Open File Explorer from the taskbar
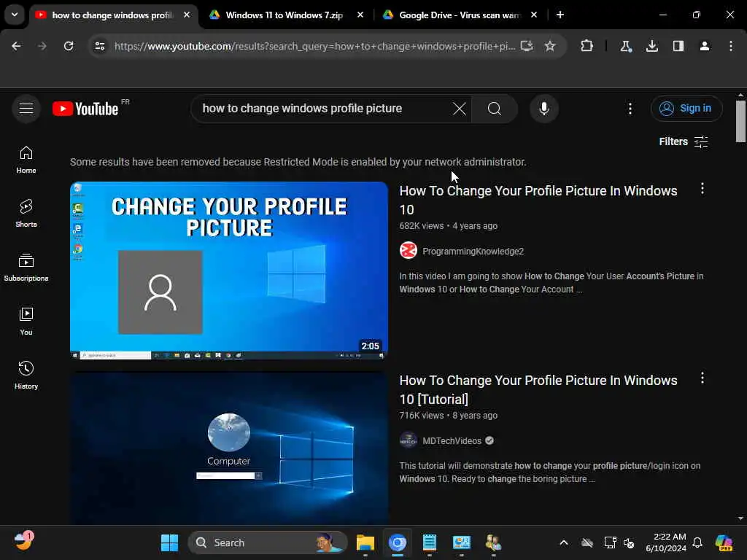Image resolution: width=747 pixels, height=560 pixels. (x=365, y=542)
